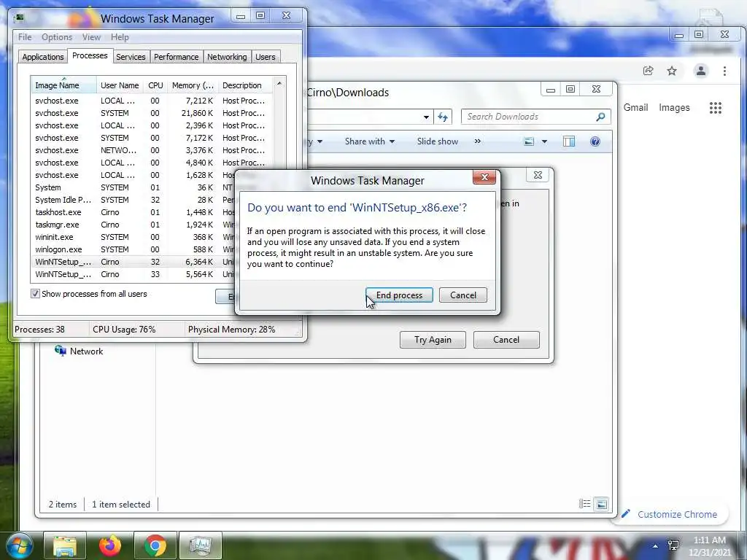
Task: Show hidden system tray icons
Action: click(x=656, y=547)
